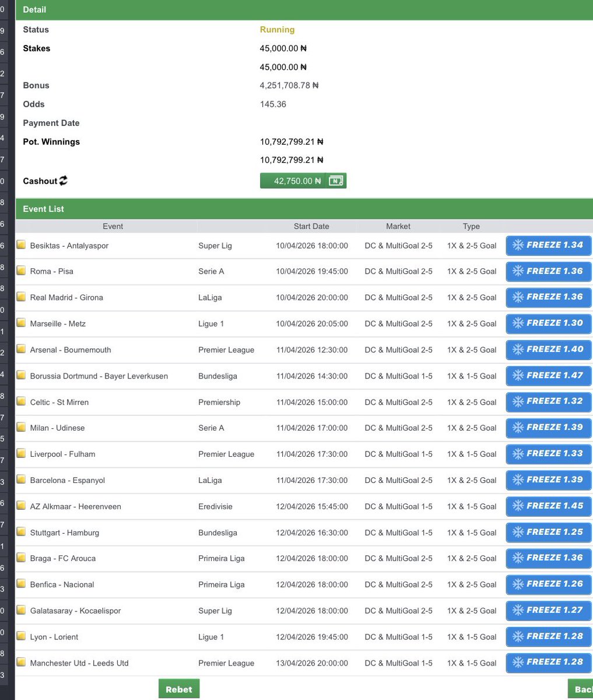The height and width of the screenshot is (700, 593).
Task: Click FREEZE 1.47 for Dortmund - Leverkusen
Action: [x=548, y=376]
